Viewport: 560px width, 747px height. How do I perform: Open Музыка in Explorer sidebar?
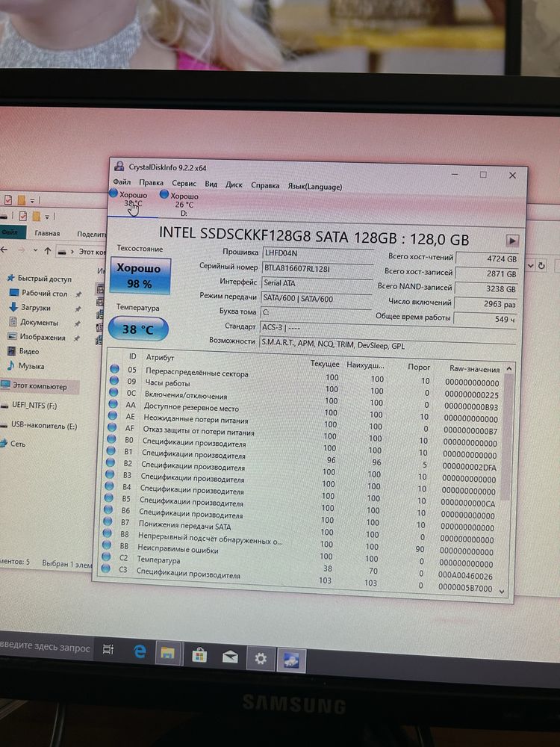click(x=25, y=366)
